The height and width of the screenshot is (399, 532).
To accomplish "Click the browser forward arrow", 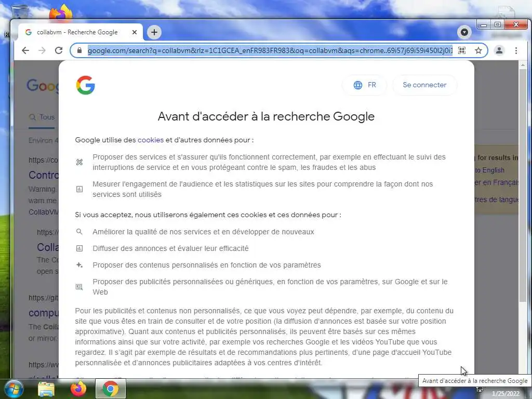I will point(42,50).
